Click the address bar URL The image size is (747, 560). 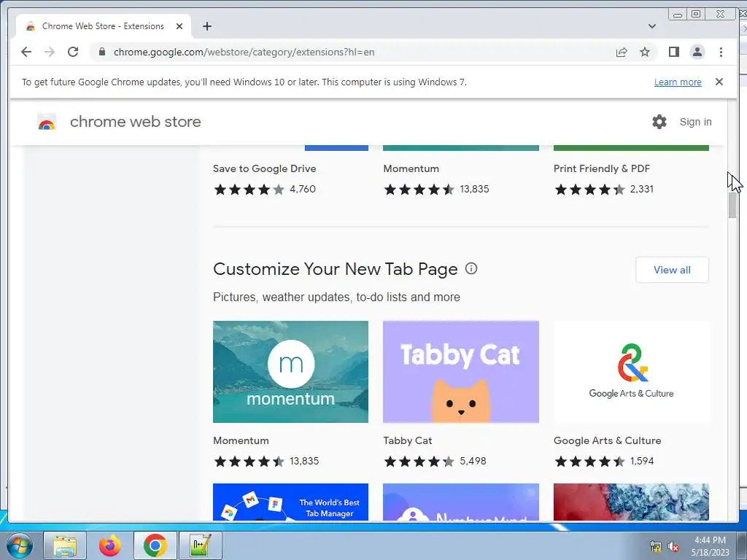[x=244, y=52]
